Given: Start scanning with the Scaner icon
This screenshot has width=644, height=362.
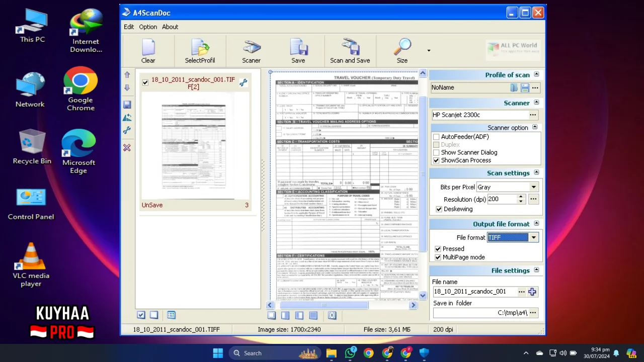Looking at the screenshot, I should click(x=251, y=51).
